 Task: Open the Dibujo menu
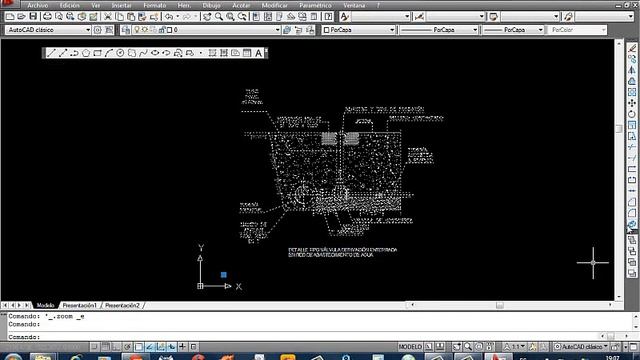pyautogui.click(x=211, y=5)
